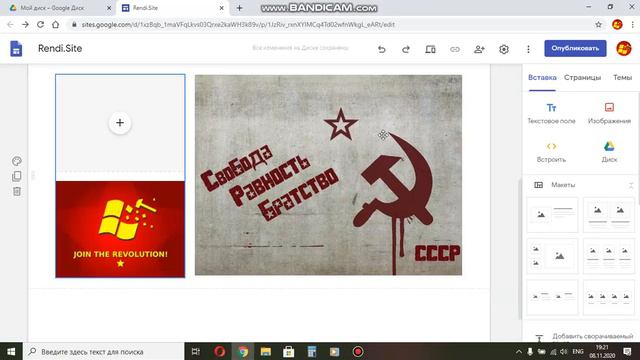Screen dimensions: 640x360
Task: Show hidden system tray icons
Action: 518,351
